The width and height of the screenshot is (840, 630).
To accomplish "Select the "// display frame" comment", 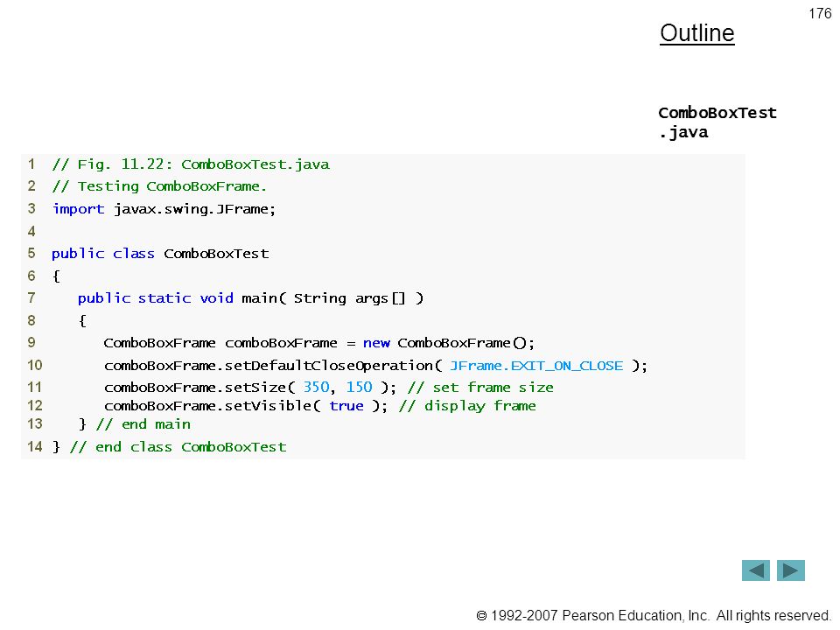I will click(467, 406).
